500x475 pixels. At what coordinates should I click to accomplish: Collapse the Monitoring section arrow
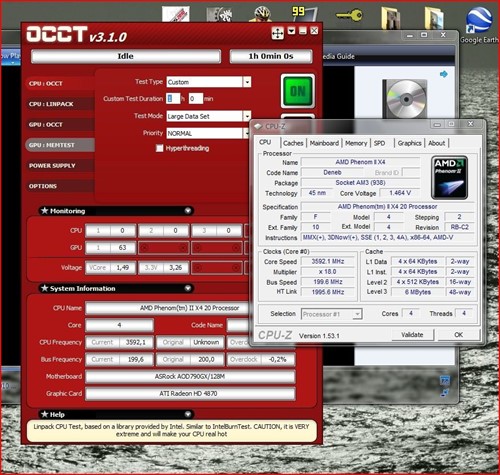point(188,211)
